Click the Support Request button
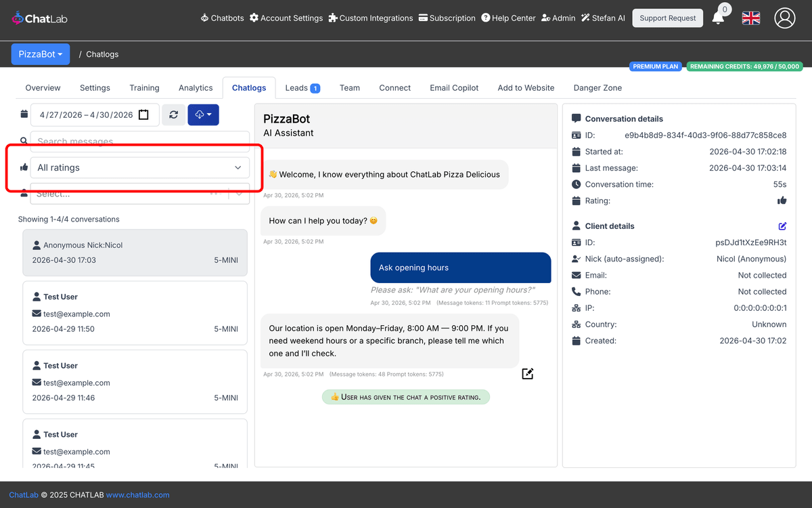Viewport: 812px width, 508px height. 667,18
